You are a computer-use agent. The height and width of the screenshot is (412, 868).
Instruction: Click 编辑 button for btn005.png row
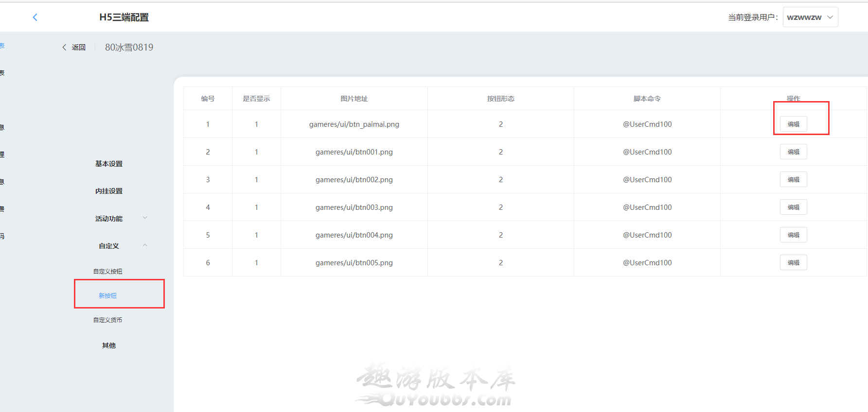coord(793,263)
